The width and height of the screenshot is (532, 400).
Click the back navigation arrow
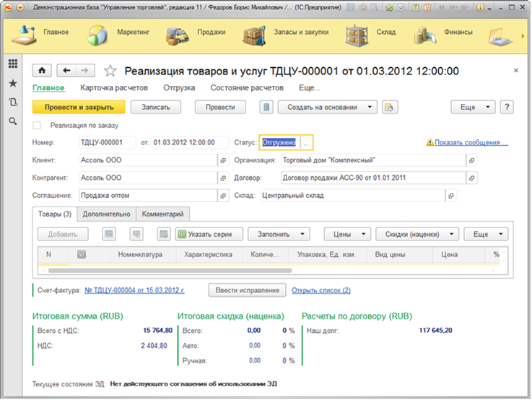[x=67, y=70]
